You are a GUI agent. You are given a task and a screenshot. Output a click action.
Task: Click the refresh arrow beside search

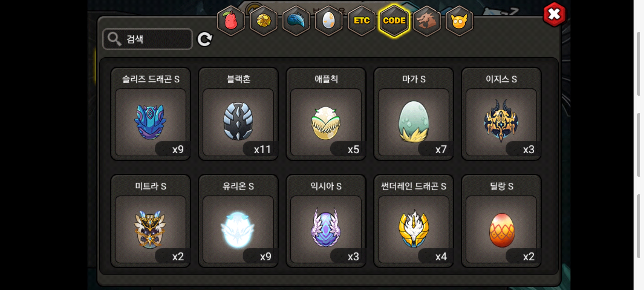tap(205, 39)
